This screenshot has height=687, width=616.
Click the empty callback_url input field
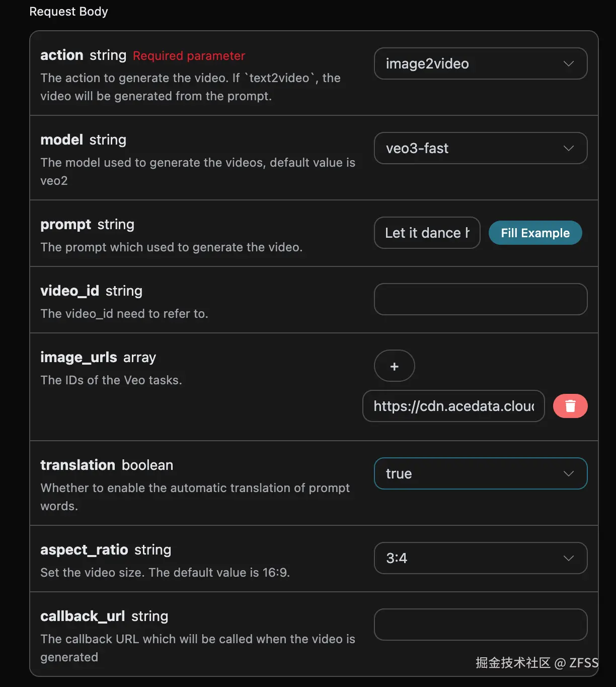480,625
